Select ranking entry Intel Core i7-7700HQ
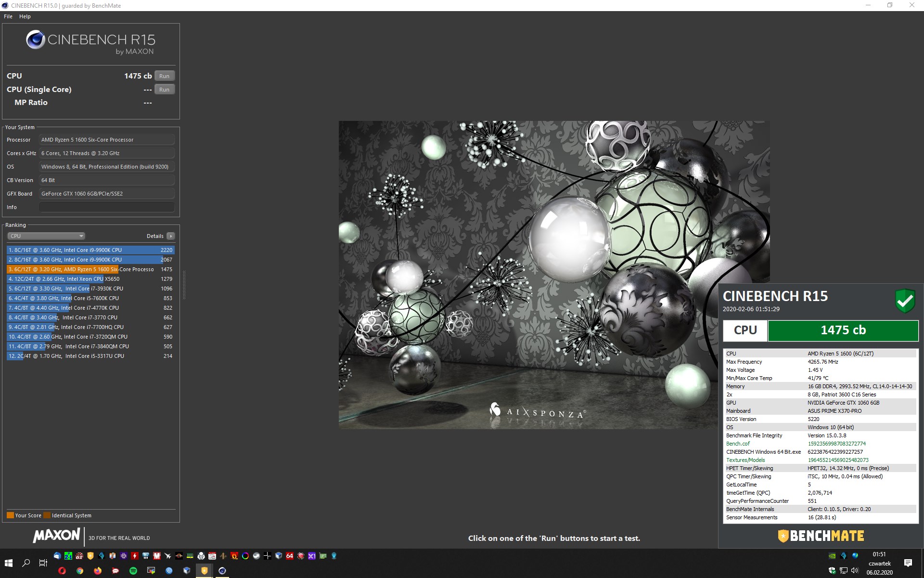This screenshot has height=578, width=924. point(90,327)
